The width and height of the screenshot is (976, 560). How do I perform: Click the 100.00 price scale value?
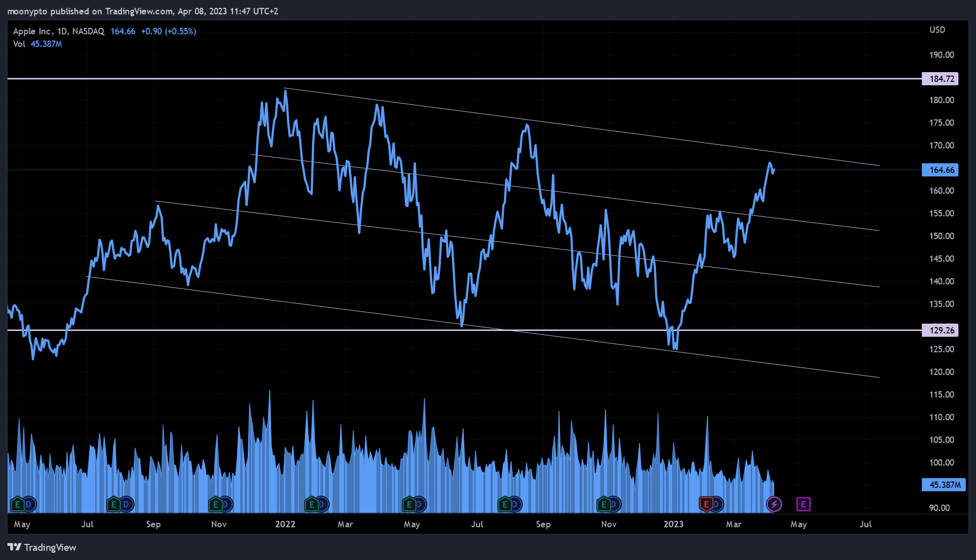point(942,463)
